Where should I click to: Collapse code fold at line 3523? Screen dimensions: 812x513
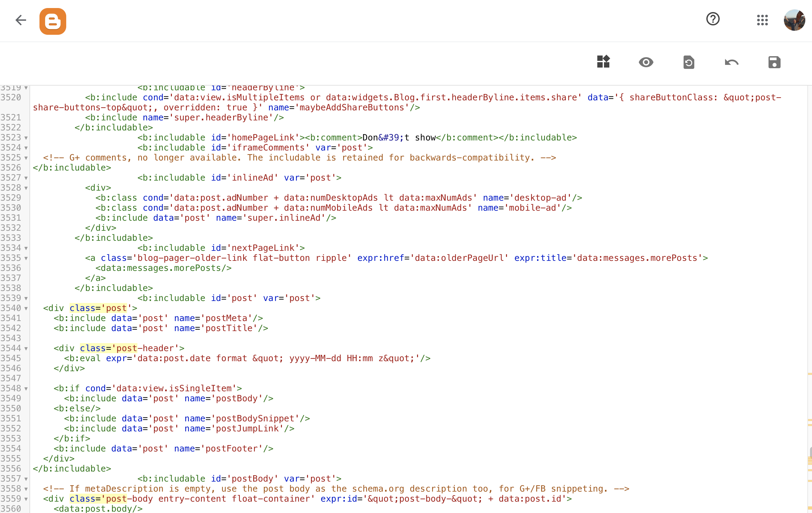[26, 138]
